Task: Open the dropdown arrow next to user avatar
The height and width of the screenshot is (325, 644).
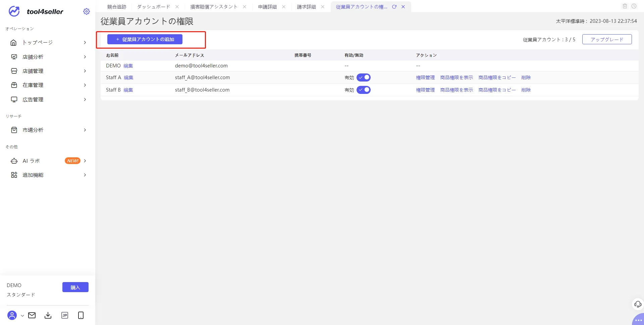Action: [x=22, y=316]
